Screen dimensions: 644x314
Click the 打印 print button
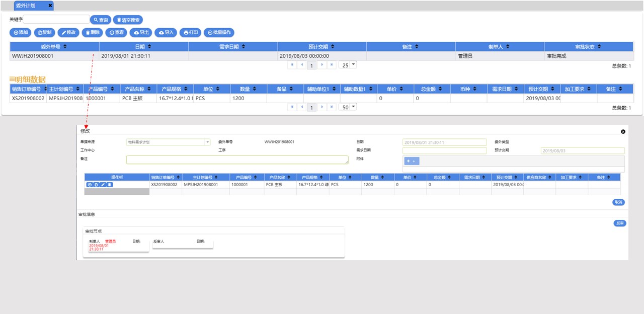pyautogui.click(x=190, y=32)
